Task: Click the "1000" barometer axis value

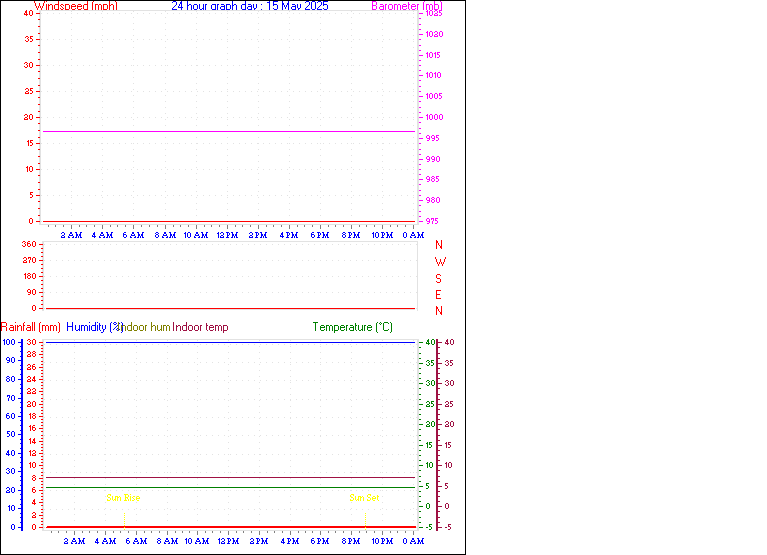Action: (x=434, y=117)
